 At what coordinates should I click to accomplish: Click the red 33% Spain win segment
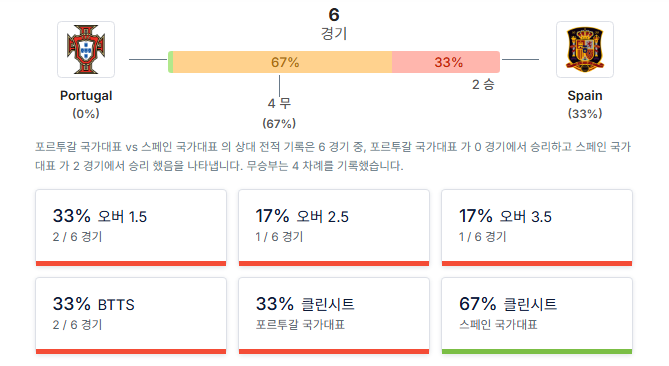click(x=446, y=62)
